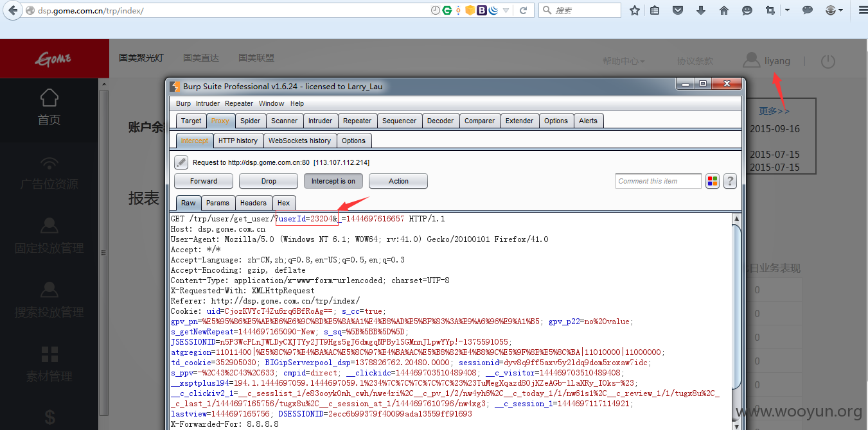This screenshot has height=430, width=868.
Task: Reload the page with the refresh icon
Action: pos(524,10)
